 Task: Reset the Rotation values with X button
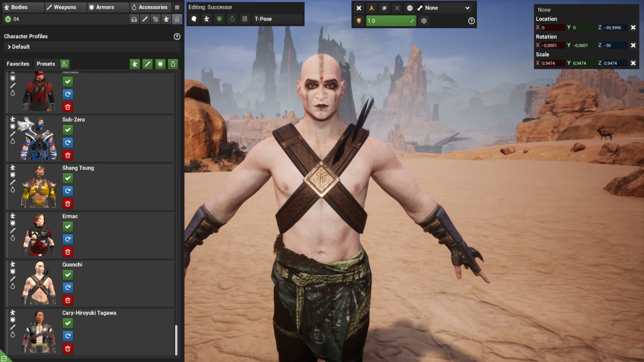point(633,45)
